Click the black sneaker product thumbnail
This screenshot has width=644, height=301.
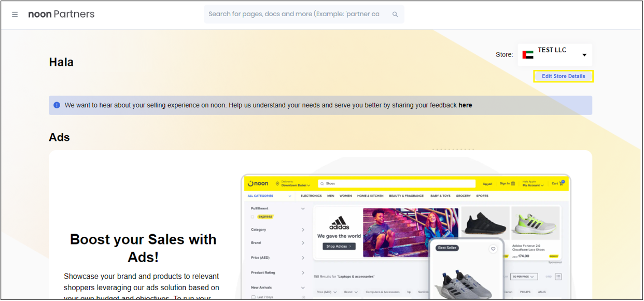pos(485,223)
